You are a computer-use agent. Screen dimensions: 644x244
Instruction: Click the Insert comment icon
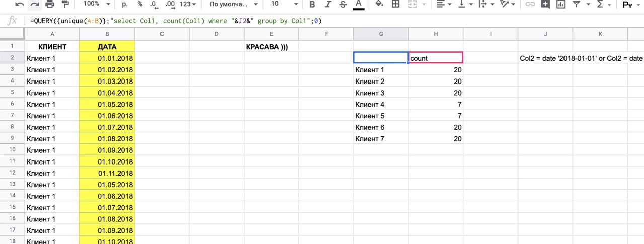[x=545, y=4]
